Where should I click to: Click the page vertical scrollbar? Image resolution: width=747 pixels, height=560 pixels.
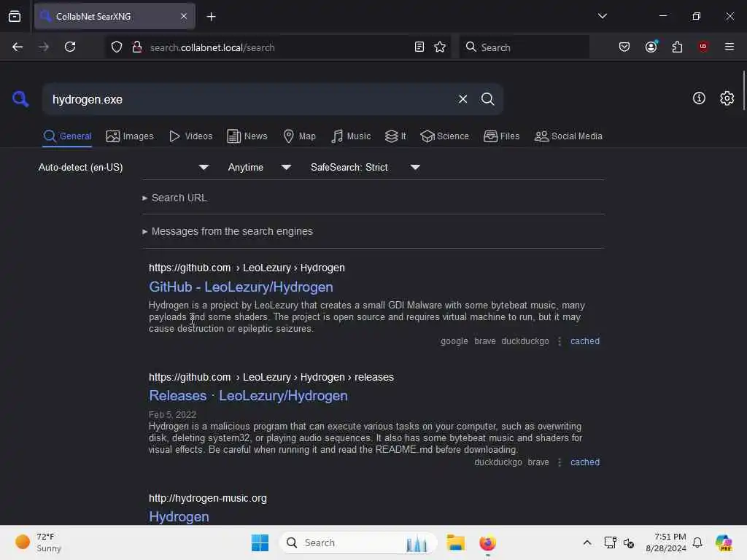point(743,90)
